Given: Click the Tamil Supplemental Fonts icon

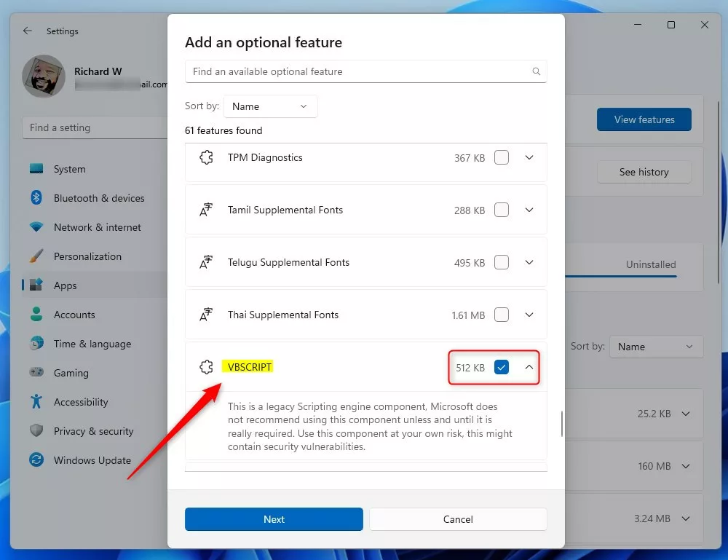Looking at the screenshot, I should [206, 210].
